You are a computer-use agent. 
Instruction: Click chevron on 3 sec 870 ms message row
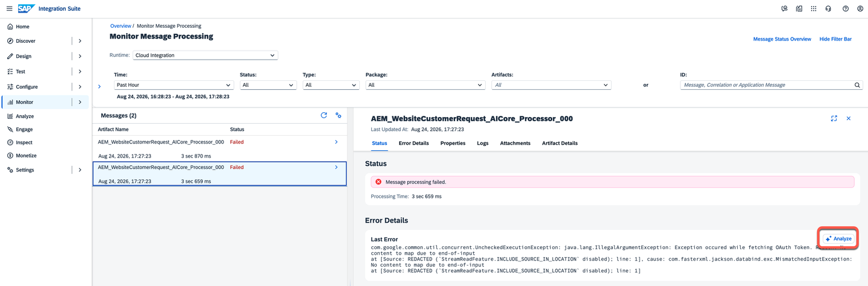point(336,142)
